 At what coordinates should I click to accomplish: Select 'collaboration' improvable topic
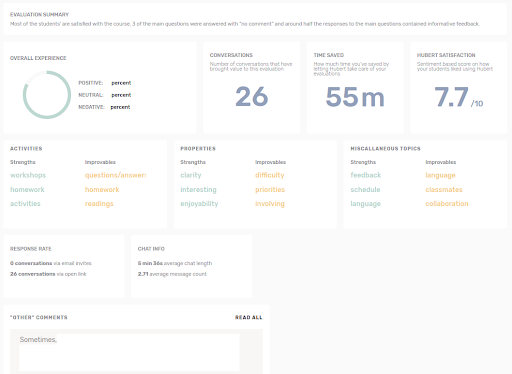447,204
